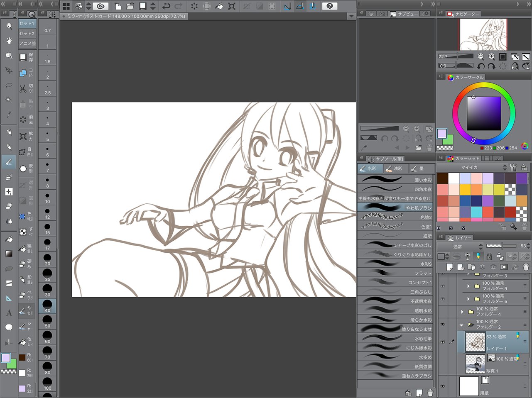
Task: Select the magnifier zoom tool
Action: (9, 26)
